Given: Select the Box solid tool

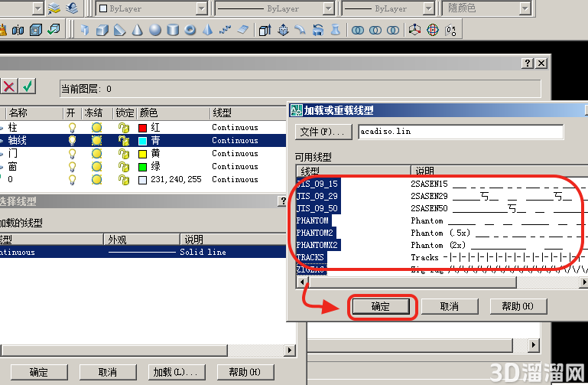Looking at the screenshot, I should coord(102,30).
